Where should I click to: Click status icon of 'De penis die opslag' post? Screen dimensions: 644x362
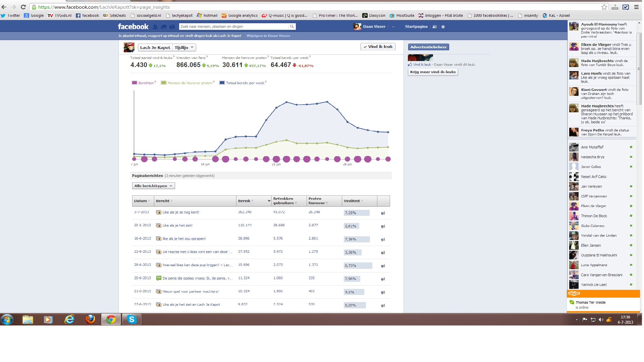click(159, 278)
